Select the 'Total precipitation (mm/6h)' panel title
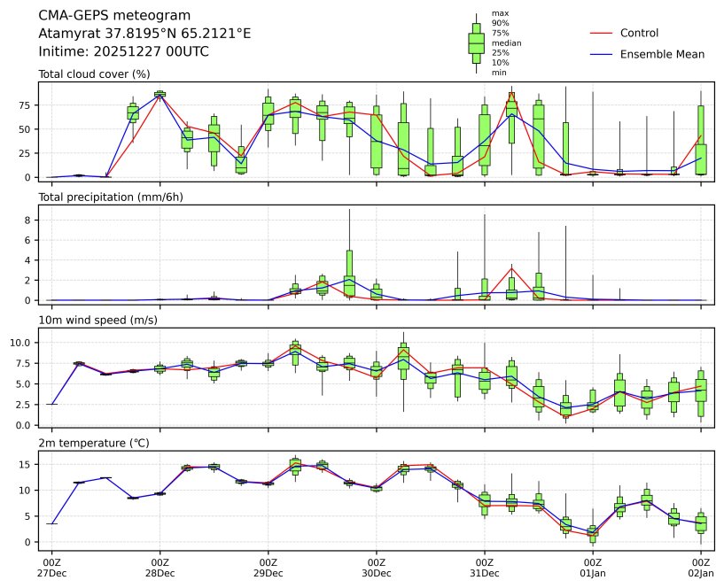Screen dimensions: 724x588 (111, 197)
